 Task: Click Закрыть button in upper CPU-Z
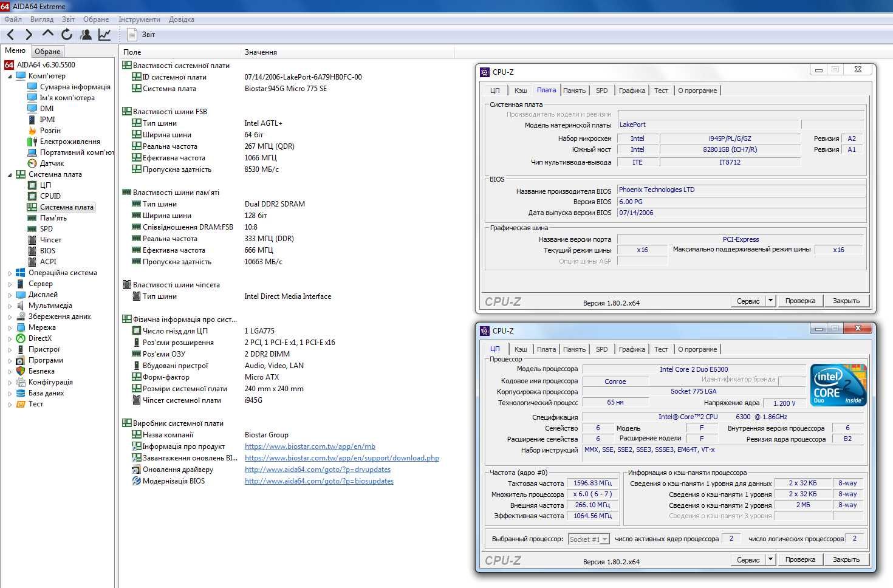846,301
